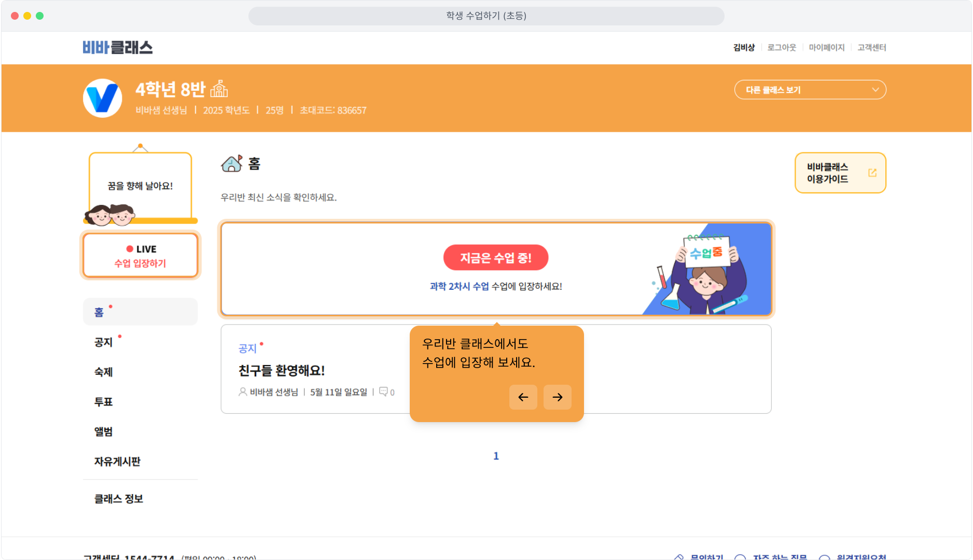Click the 공지 label on notice card
This screenshot has width=973, height=560.
pyautogui.click(x=247, y=348)
